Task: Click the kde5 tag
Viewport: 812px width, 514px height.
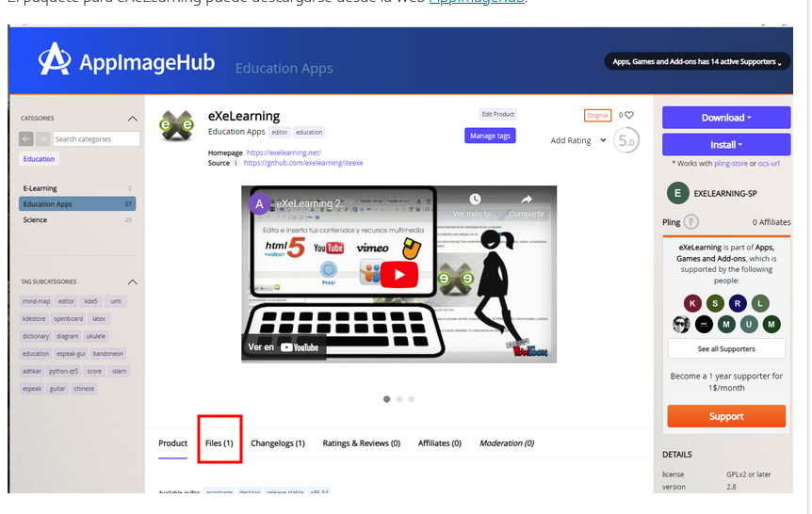Action: coord(91,301)
